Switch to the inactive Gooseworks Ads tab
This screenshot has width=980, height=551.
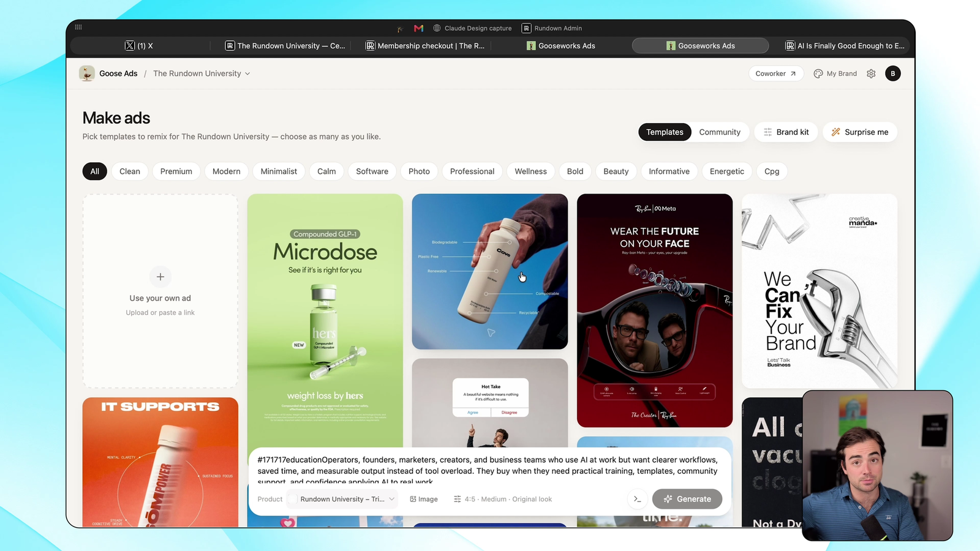pos(561,46)
